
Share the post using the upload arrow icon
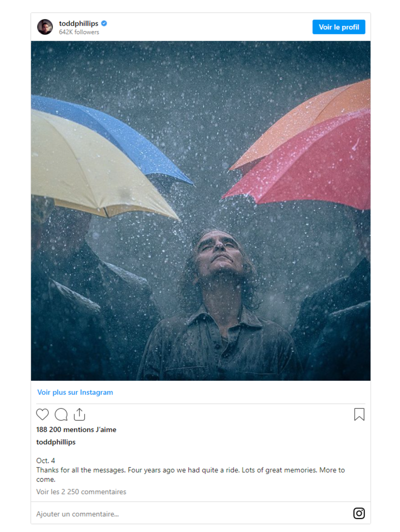pos(79,414)
